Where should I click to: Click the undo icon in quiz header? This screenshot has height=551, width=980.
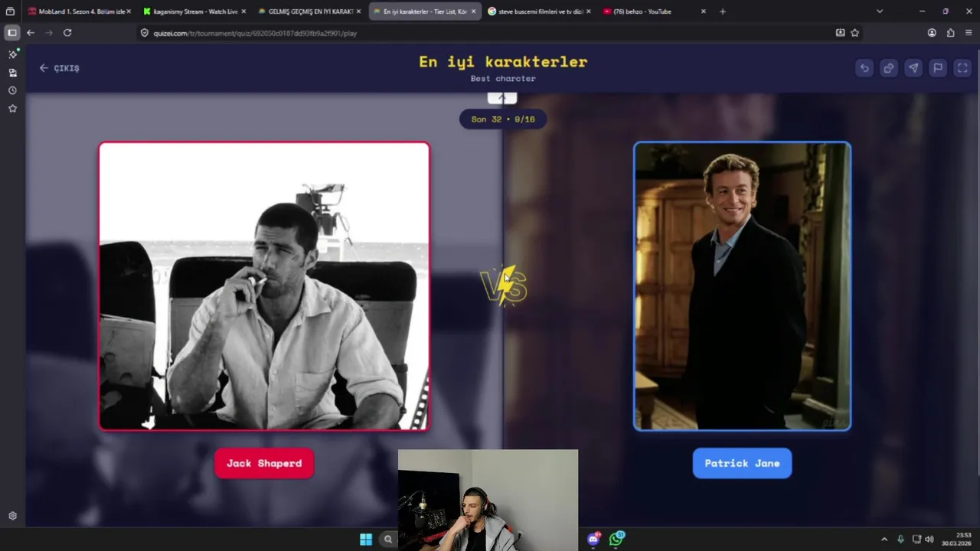[864, 68]
